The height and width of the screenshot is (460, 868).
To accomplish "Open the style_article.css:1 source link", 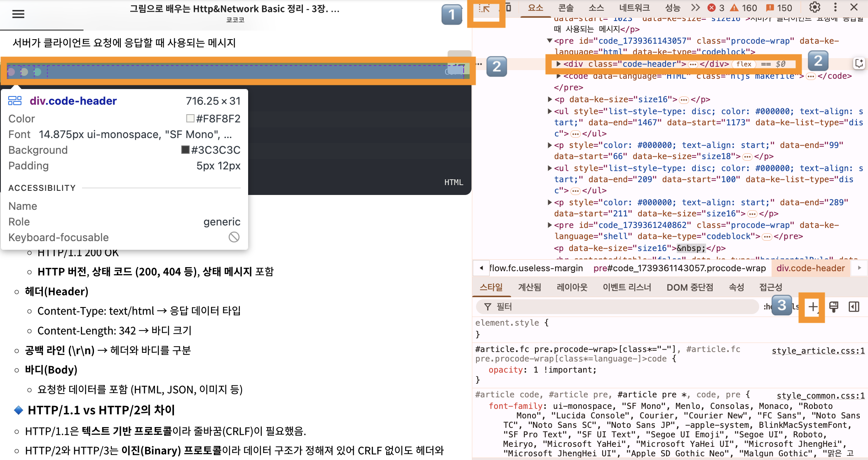I will [818, 351].
